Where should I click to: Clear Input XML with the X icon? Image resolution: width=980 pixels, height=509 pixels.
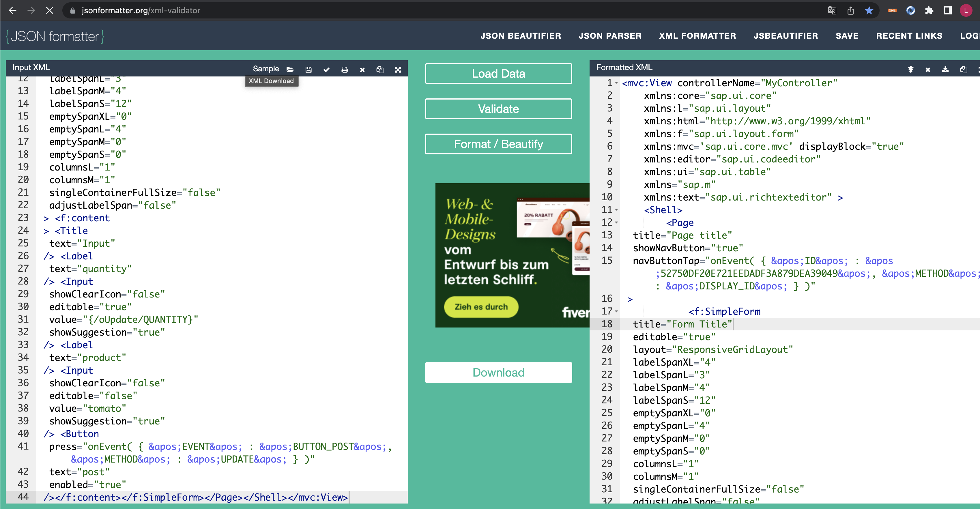[362, 70]
